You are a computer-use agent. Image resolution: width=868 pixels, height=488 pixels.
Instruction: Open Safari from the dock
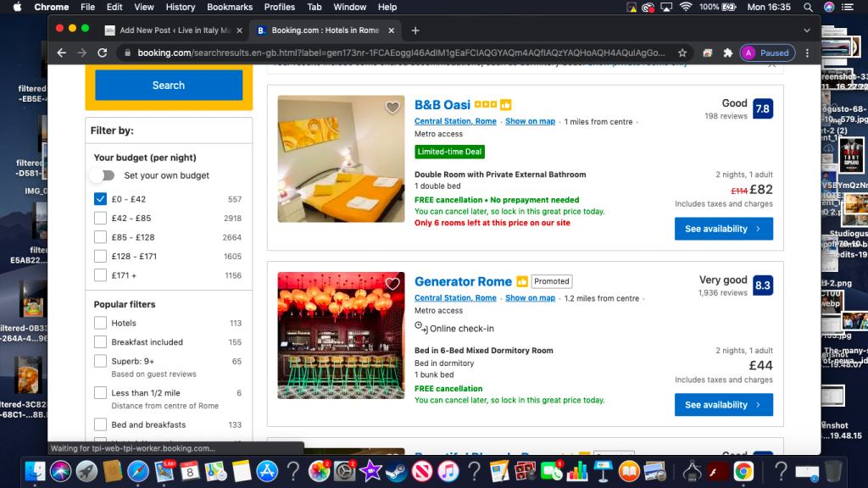(x=138, y=471)
